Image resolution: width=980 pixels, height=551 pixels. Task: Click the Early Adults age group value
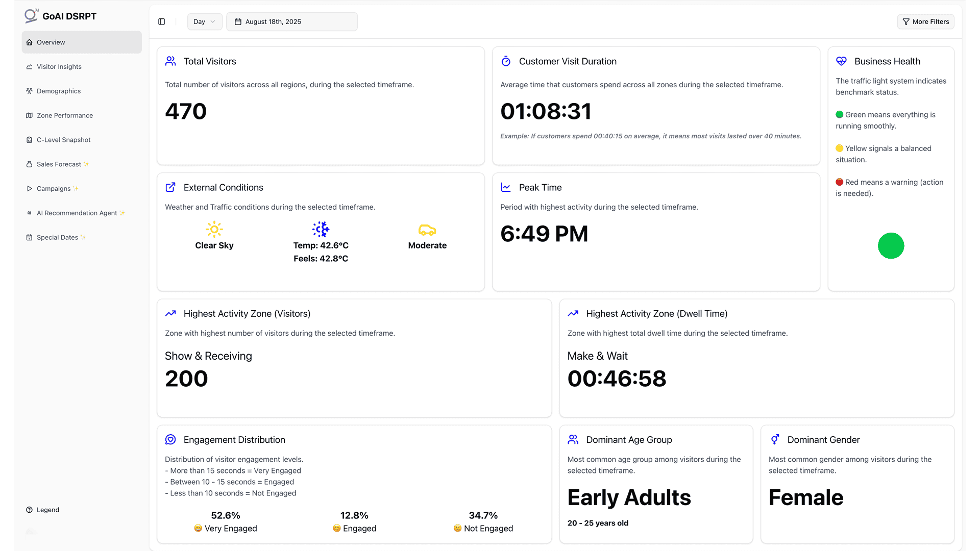point(629,497)
